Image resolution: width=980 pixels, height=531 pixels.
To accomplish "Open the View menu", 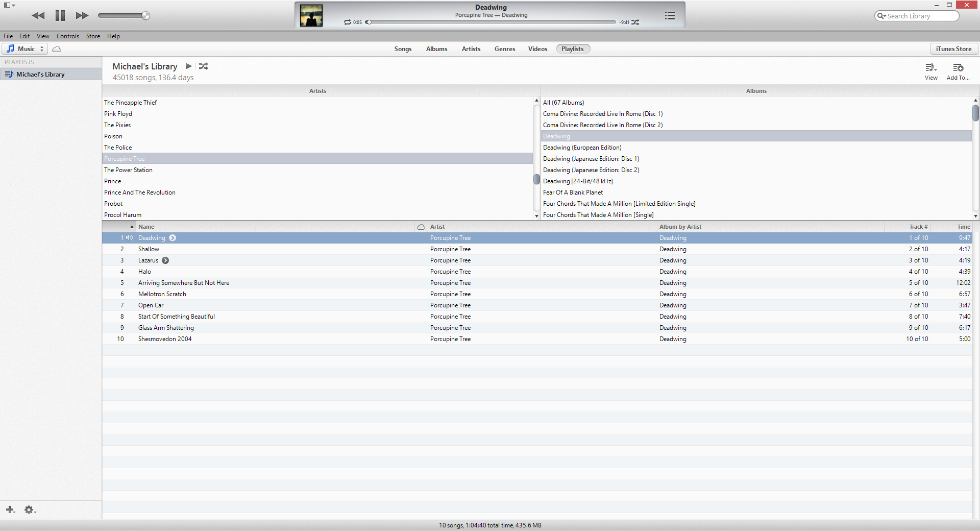I will (43, 36).
